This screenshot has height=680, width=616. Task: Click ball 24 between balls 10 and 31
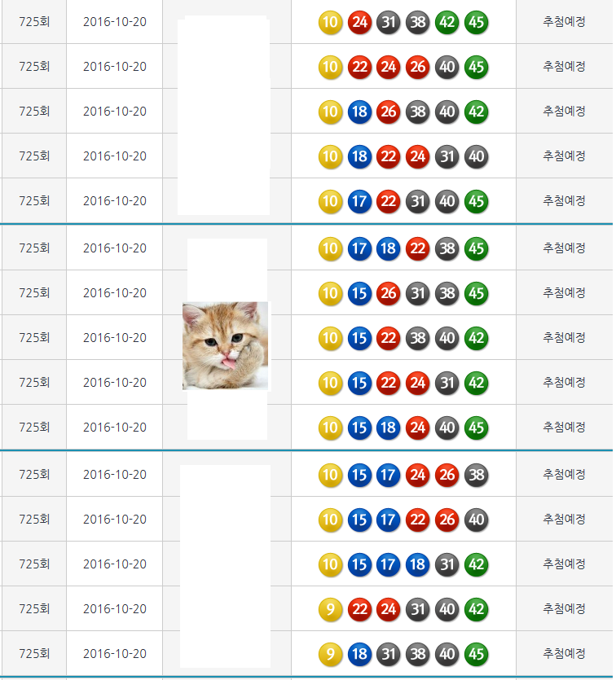pos(359,22)
